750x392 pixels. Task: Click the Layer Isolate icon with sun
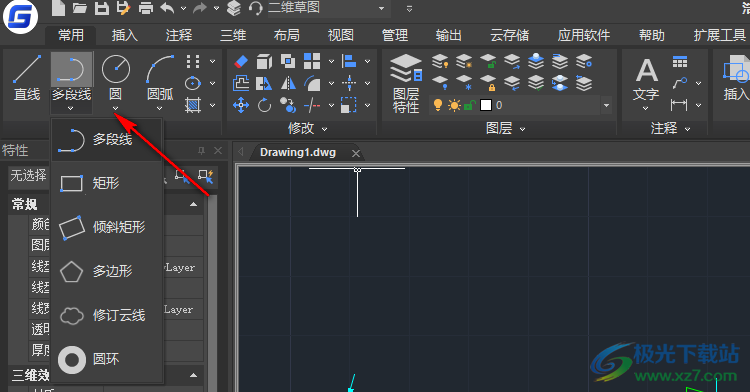[x=464, y=62]
